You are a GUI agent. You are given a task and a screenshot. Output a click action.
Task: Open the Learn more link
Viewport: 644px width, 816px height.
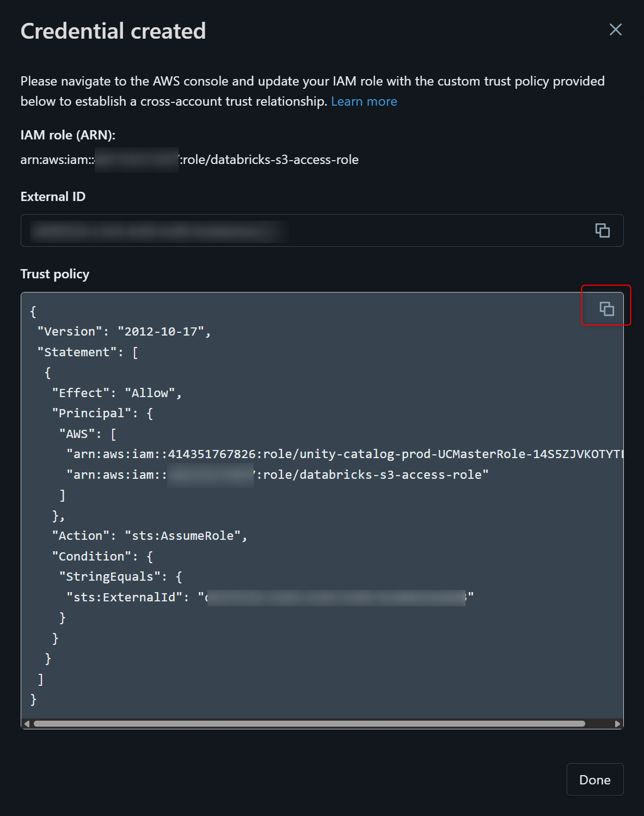tap(364, 101)
